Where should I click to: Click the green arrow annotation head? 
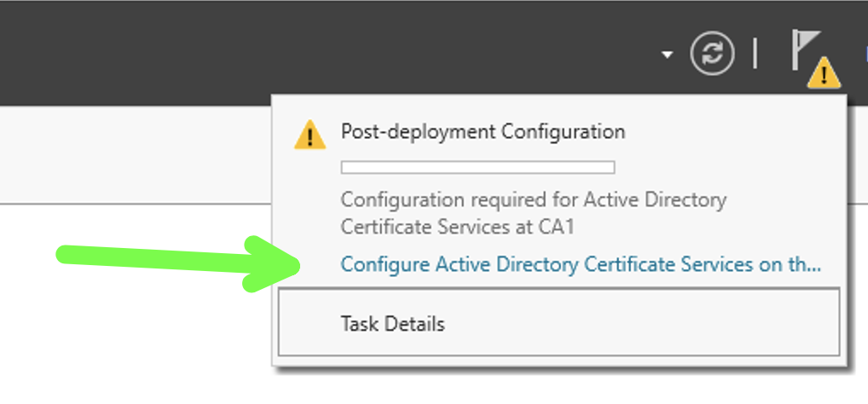coord(271,264)
